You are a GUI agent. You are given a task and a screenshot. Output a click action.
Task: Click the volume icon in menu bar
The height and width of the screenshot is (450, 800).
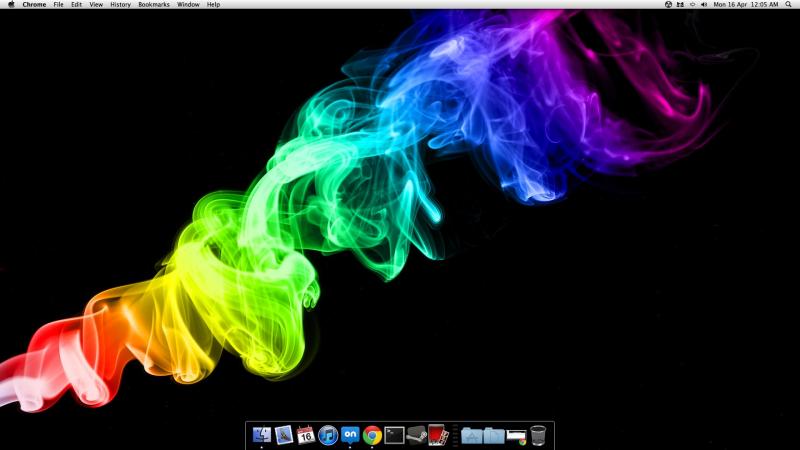point(704,4)
